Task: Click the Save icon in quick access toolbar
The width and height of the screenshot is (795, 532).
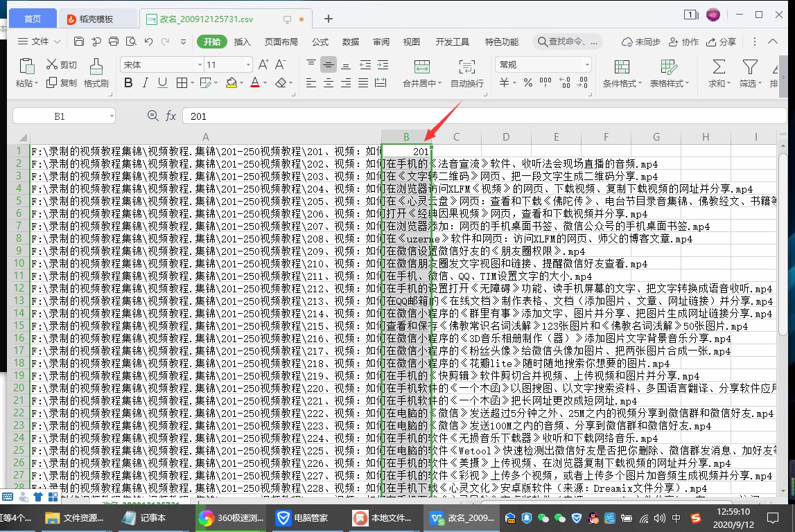Action: point(78,42)
